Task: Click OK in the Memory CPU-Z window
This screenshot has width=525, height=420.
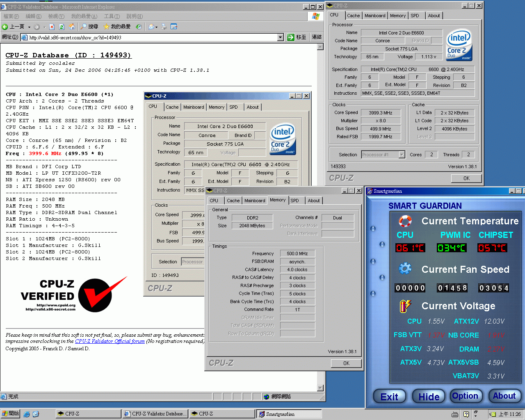Action: (347, 363)
